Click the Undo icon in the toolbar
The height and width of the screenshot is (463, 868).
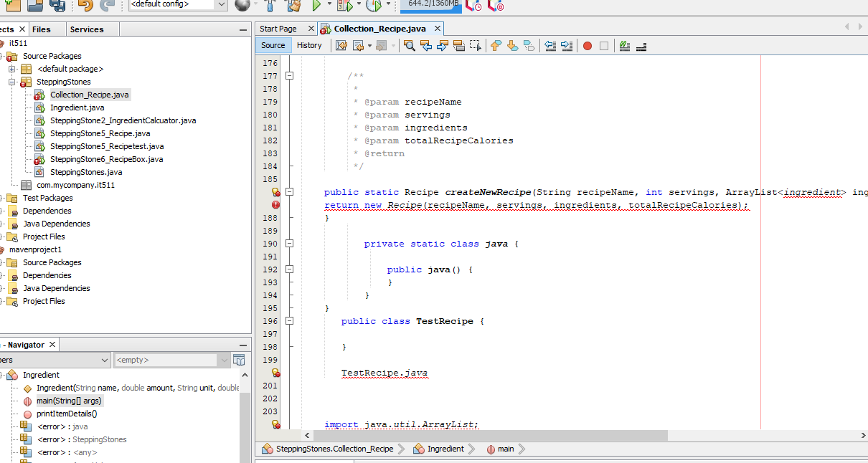(85, 6)
